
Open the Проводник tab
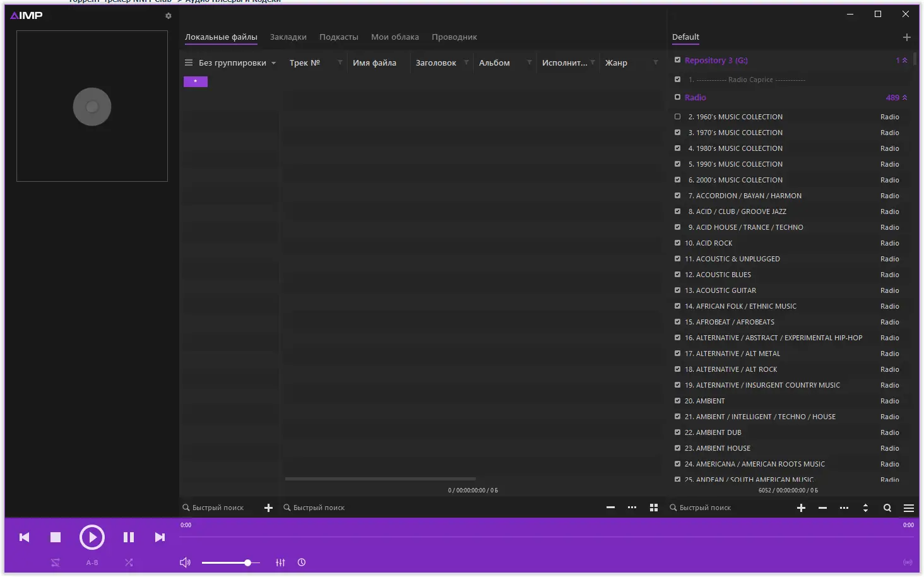point(454,37)
